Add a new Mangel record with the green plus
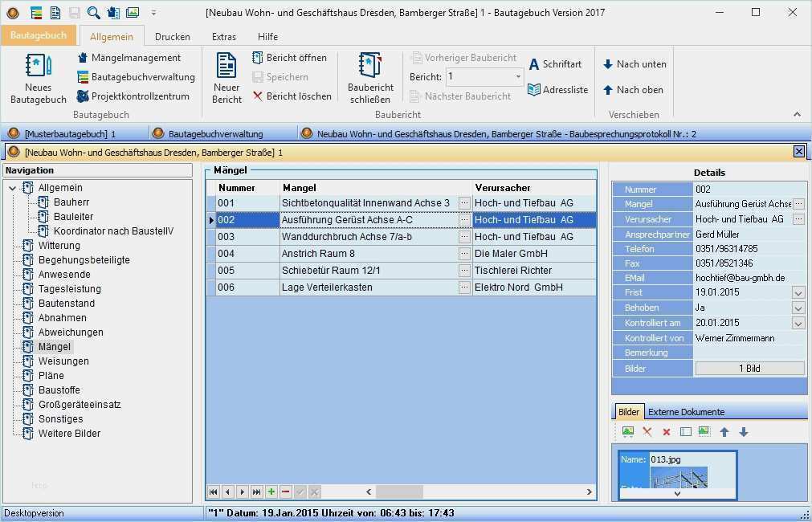This screenshot has width=812, height=522. click(270, 491)
